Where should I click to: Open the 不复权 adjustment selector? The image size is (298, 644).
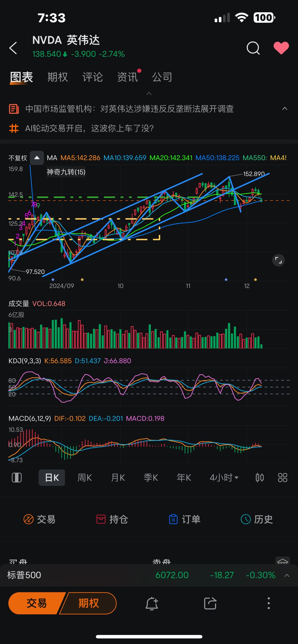pos(18,158)
